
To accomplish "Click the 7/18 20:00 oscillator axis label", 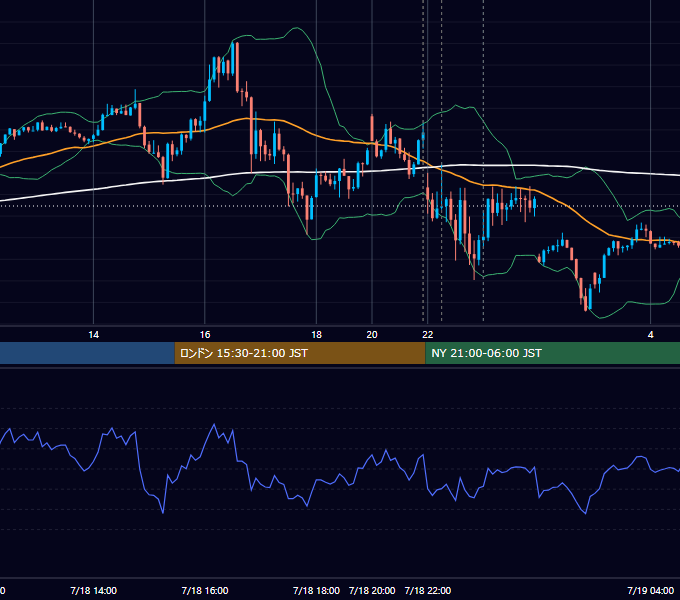I will [372, 591].
